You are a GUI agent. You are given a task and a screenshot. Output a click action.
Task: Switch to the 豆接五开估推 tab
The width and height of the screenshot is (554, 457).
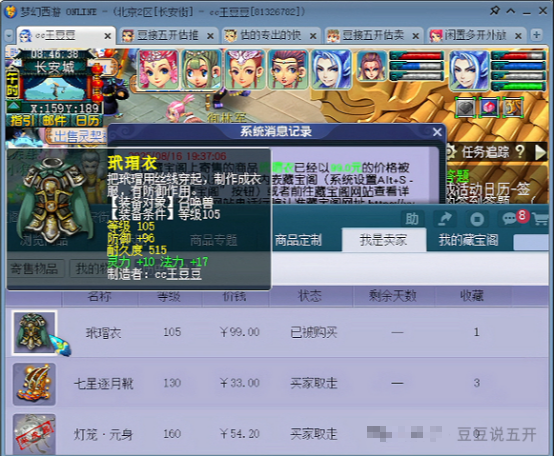pos(167,36)
